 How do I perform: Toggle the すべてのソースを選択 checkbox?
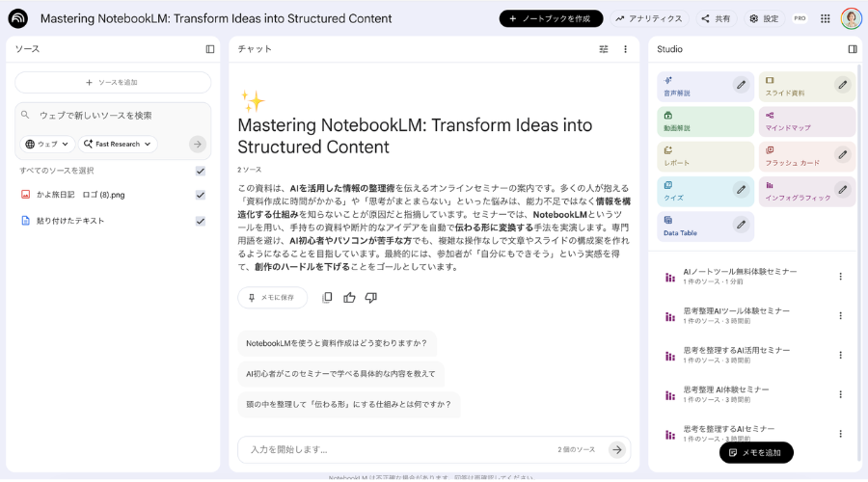coord(201,171)
